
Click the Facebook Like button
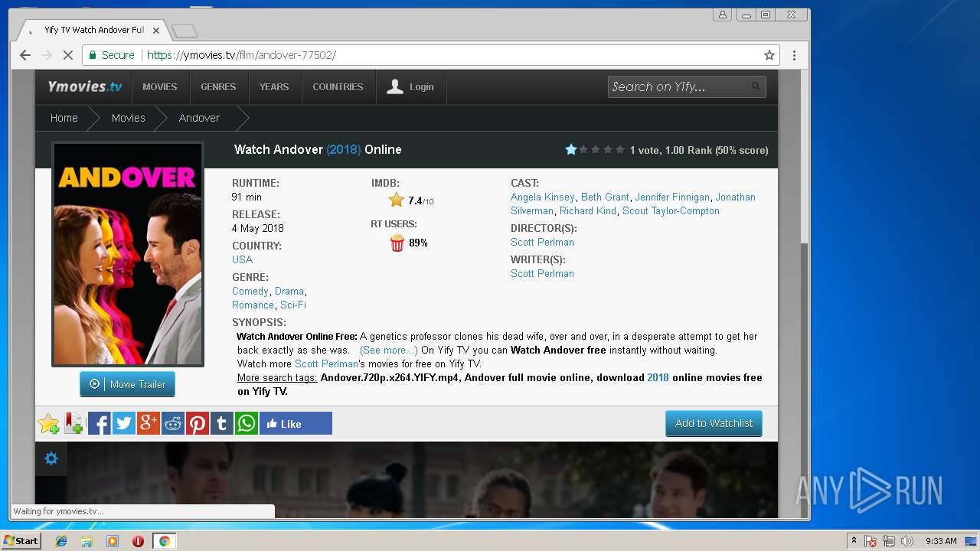[x=296, y=423]
